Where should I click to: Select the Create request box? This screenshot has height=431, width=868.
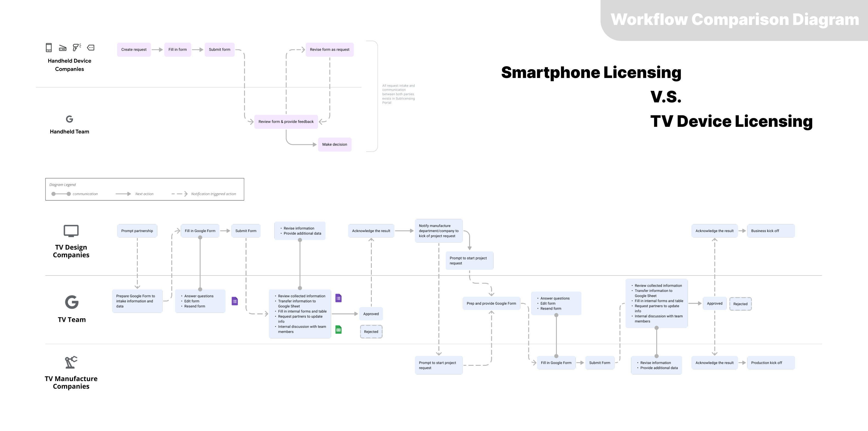[134, 50]
